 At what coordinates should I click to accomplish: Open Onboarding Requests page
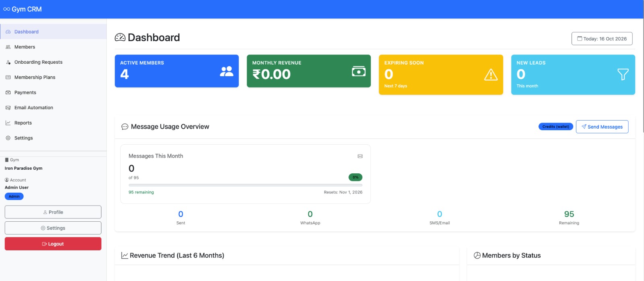53,62
